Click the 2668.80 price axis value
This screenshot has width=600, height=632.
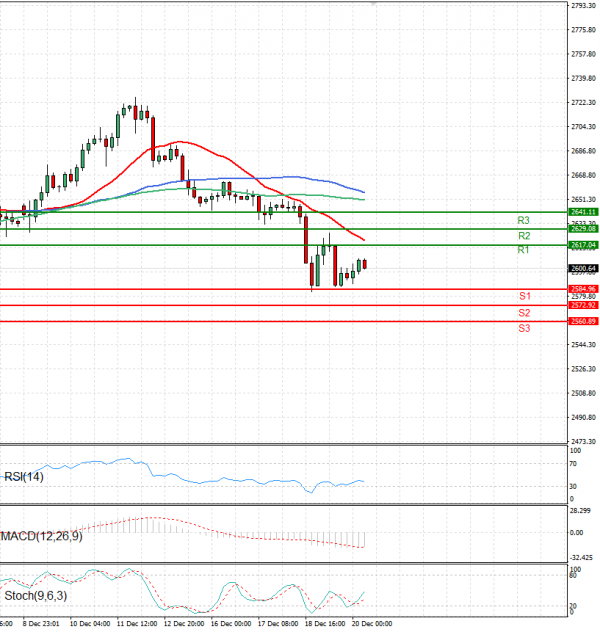(x=583, y=175)
